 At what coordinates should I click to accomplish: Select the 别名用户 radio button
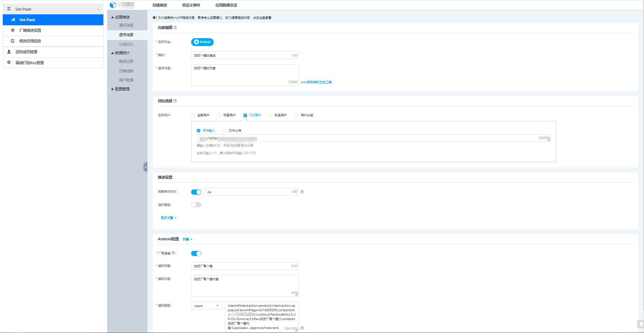tap(270, 115)
